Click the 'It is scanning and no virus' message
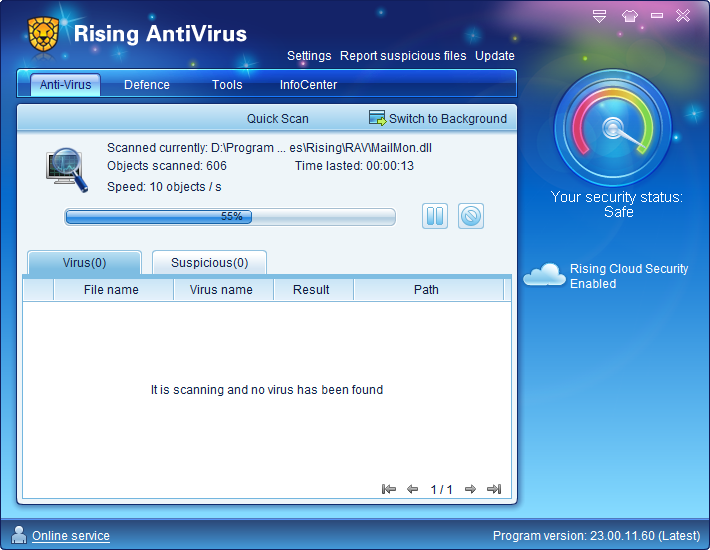The height and width of the screenshot is (550, 710). 267,389
